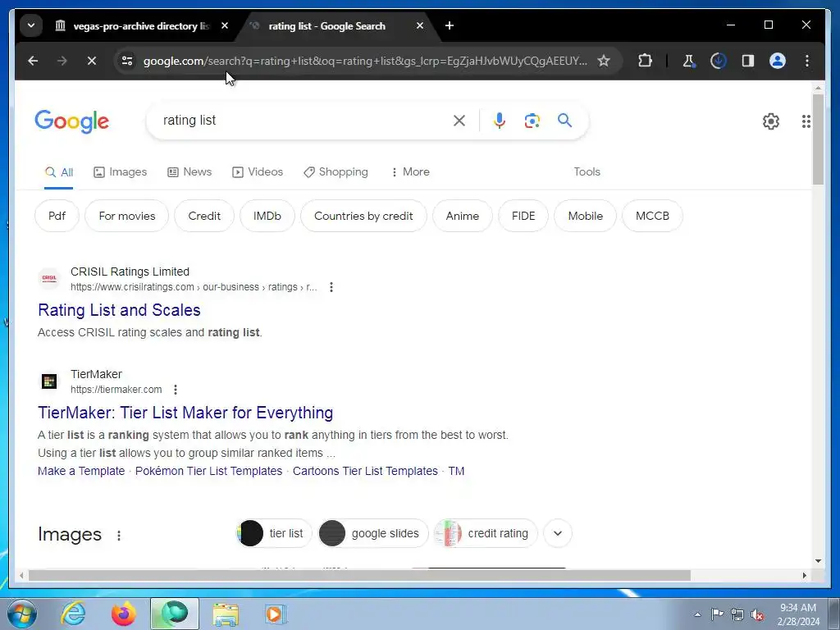Start voice search with microphone icon
This screenshot has width=840, height=630.
click(x=500, y=121)
